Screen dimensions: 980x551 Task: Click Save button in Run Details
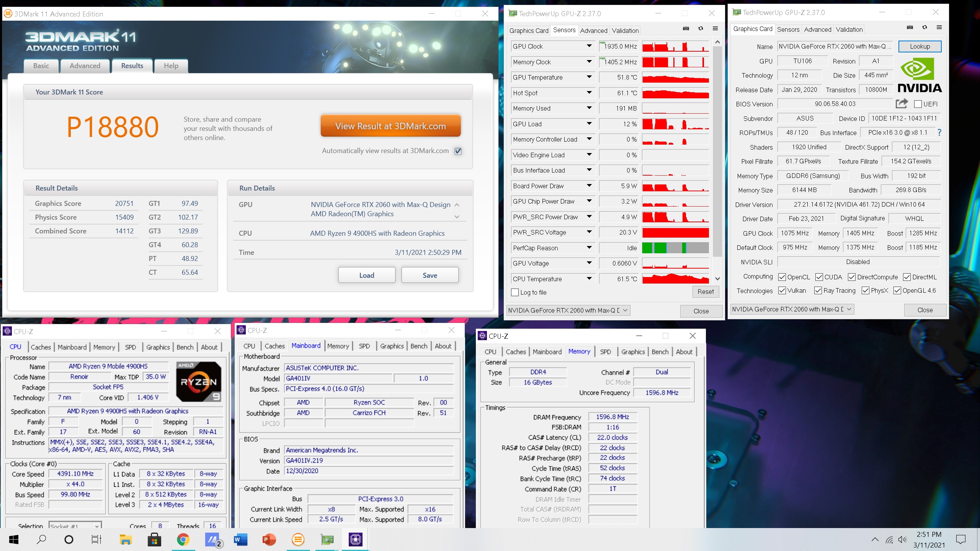coord(430,275)
